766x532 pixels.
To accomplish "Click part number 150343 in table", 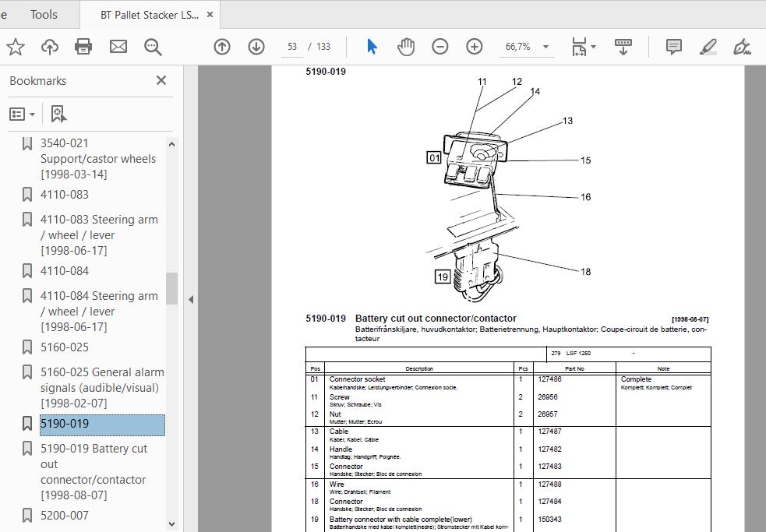I will pos(549,520).
